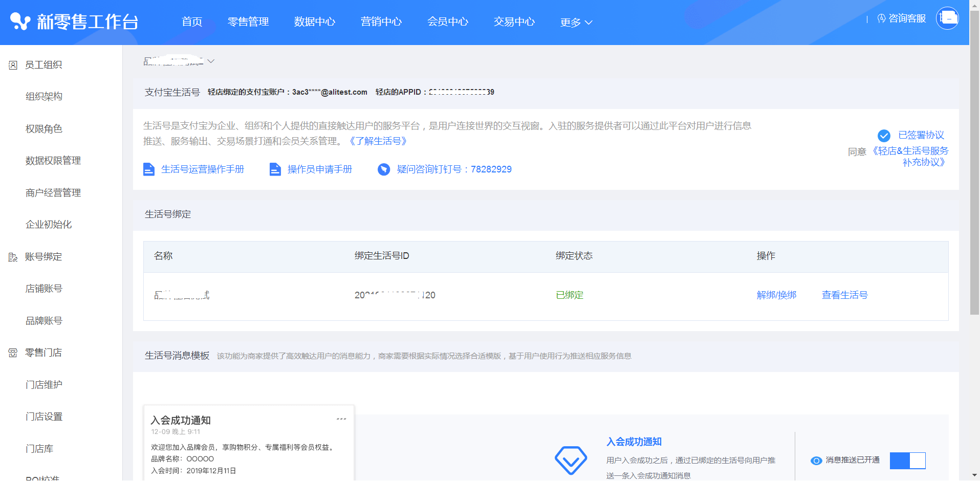This screenshot has width=980, height=481.
Task: Click the 入会成功通知 message preview card
Action: tap(249, 443)
